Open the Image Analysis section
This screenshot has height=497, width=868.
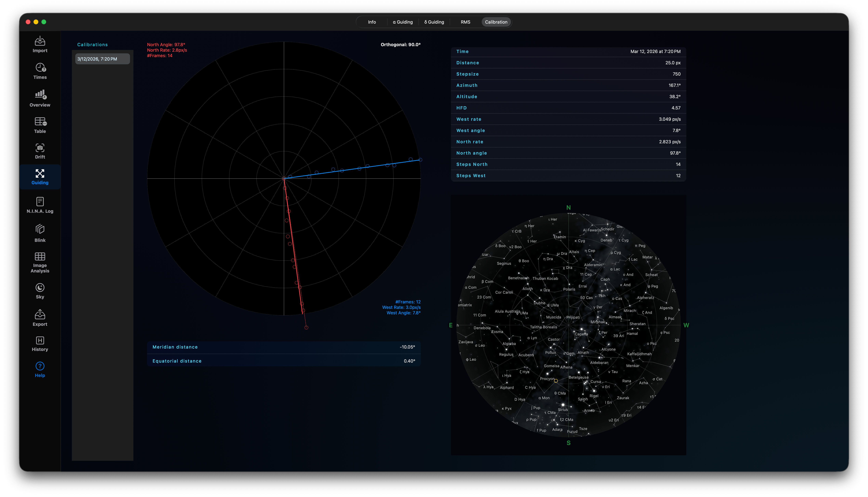[40, 263]
